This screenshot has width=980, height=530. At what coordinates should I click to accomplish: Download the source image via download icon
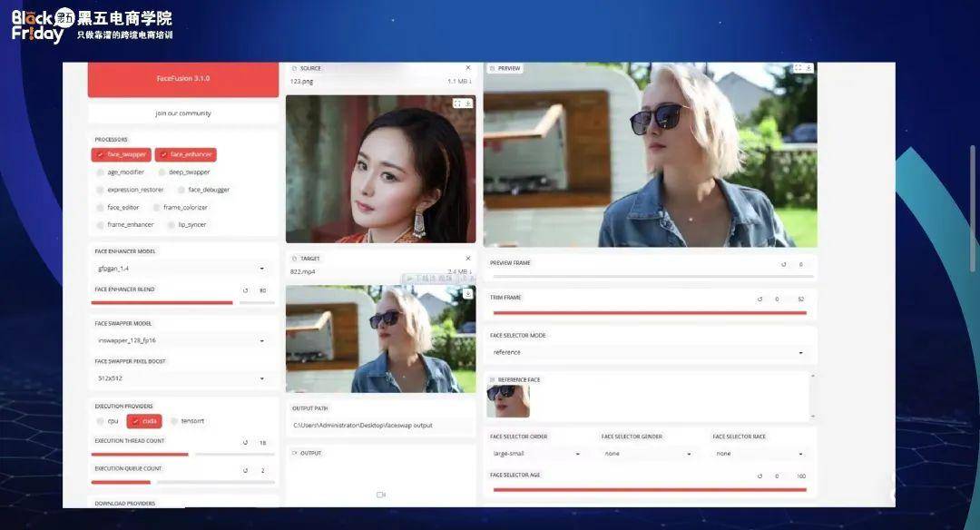467,103
